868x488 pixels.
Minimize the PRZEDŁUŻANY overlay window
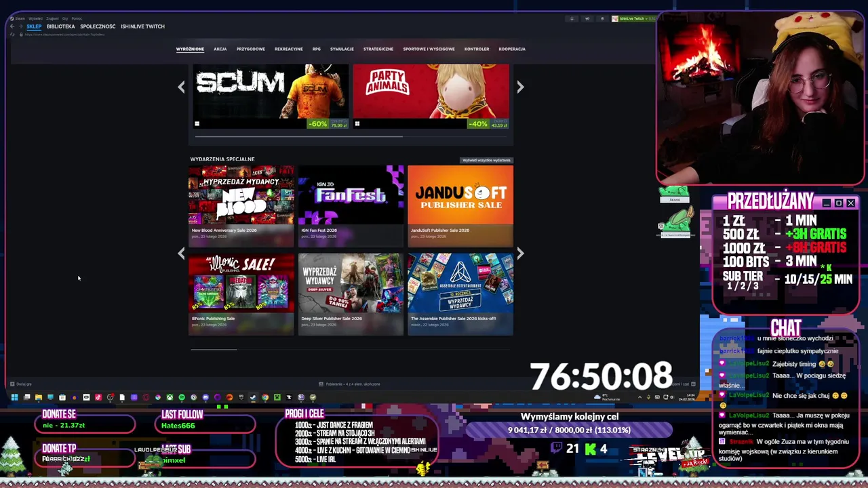827,203
